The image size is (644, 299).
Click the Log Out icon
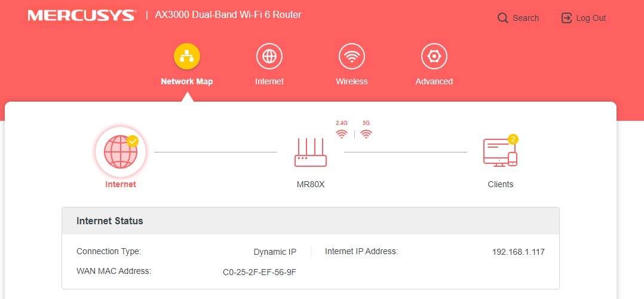tap(566, 18)
